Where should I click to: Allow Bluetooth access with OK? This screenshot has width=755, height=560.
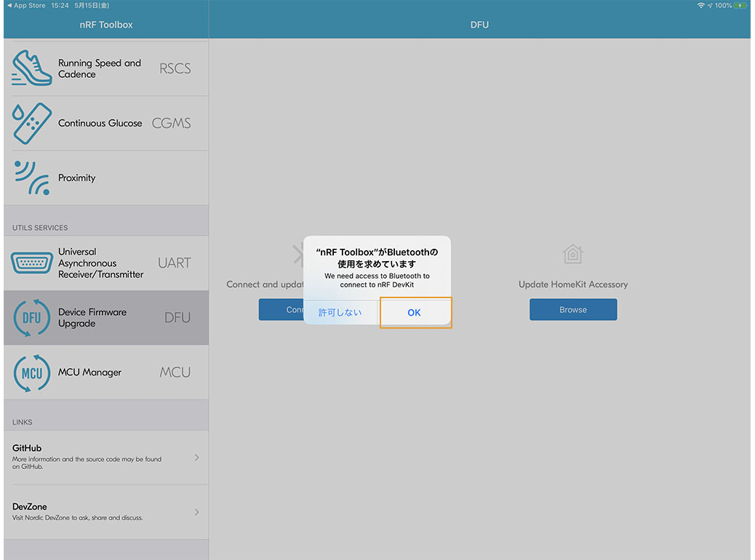[x=415, y=313]
